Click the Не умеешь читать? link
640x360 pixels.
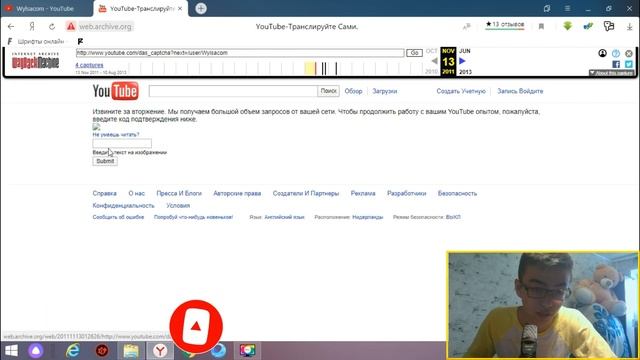pyautogui.click(x=116, y=134)
